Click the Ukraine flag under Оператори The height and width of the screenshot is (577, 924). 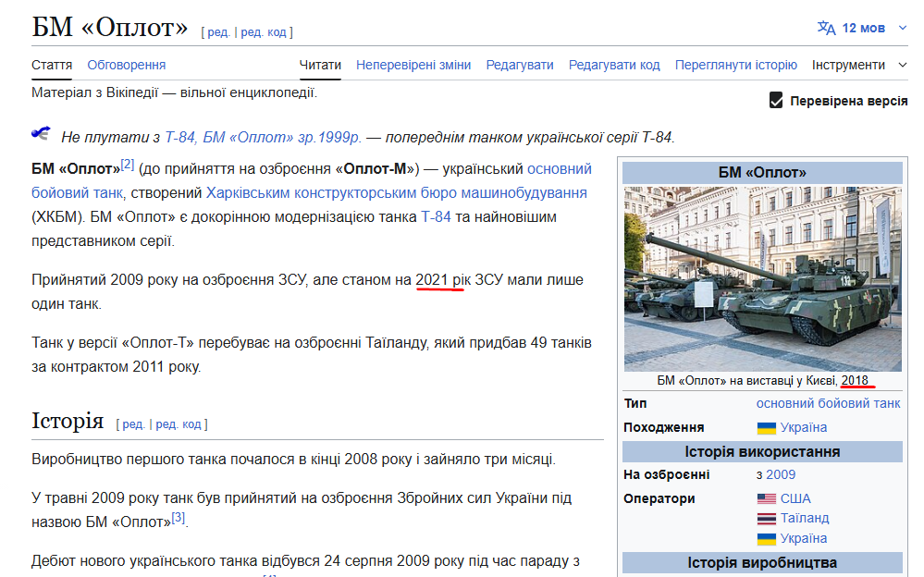click(x=769, y=537)
